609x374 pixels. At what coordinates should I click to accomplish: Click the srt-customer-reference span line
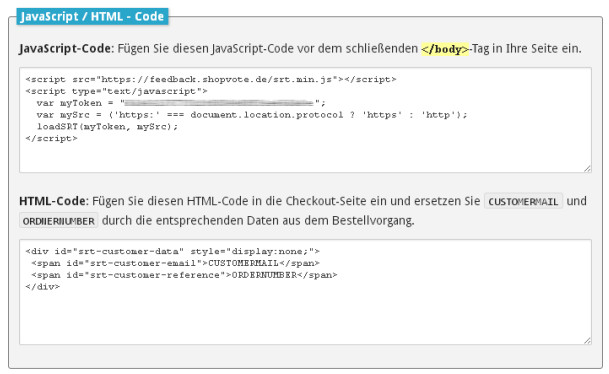(x=184, y=275)
